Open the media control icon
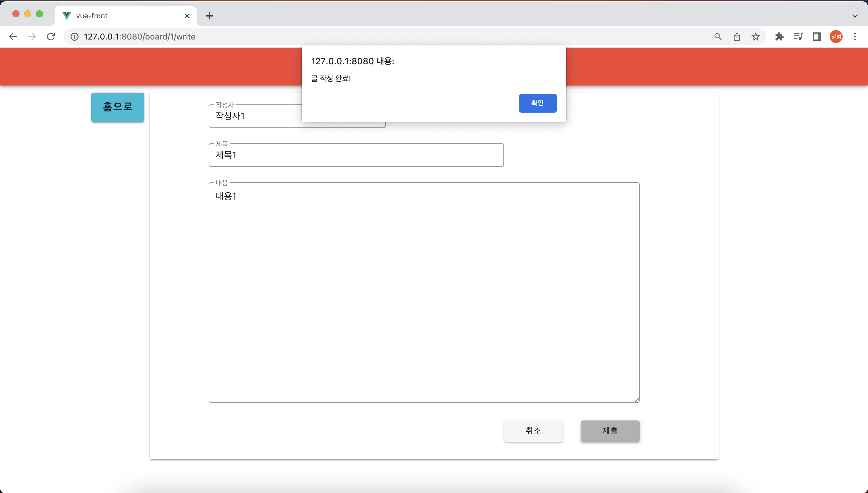 (x=798, y=37)
